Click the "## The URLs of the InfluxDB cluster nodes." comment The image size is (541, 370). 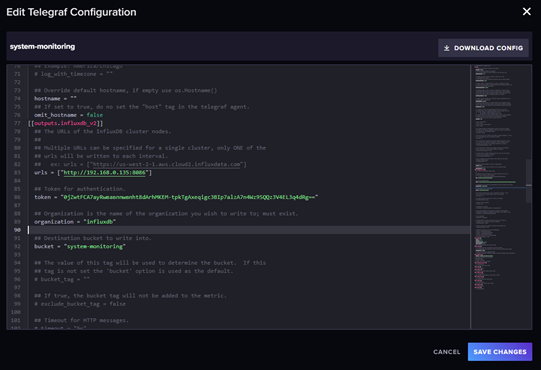(x=102, y=132)
